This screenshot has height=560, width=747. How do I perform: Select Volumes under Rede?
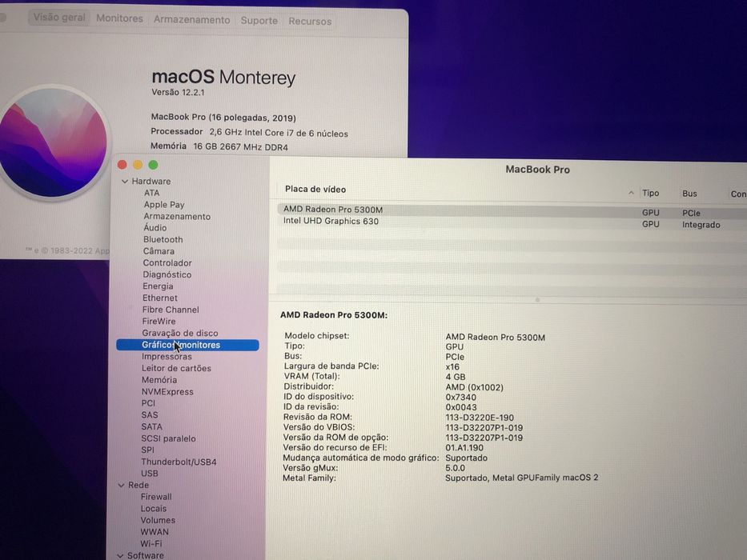(x=158, y=520)
